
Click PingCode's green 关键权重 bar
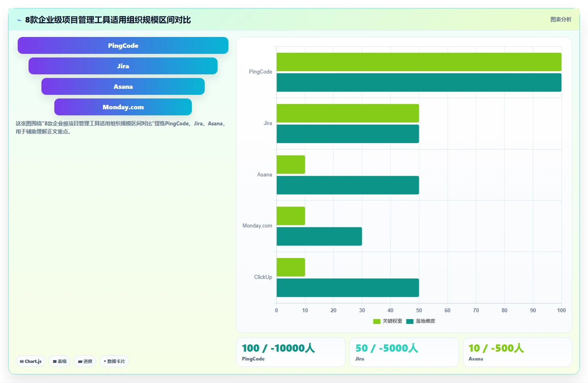point(419,62)
